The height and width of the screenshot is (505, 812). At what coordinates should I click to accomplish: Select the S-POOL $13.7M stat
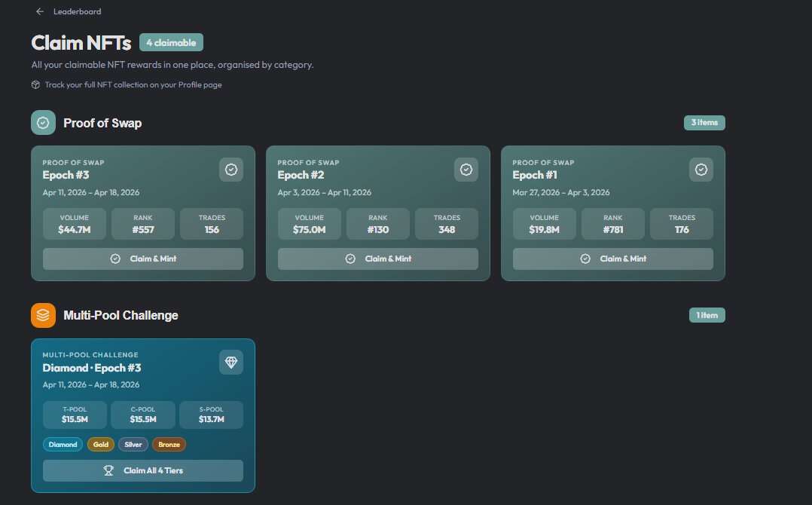click(211, 415)
